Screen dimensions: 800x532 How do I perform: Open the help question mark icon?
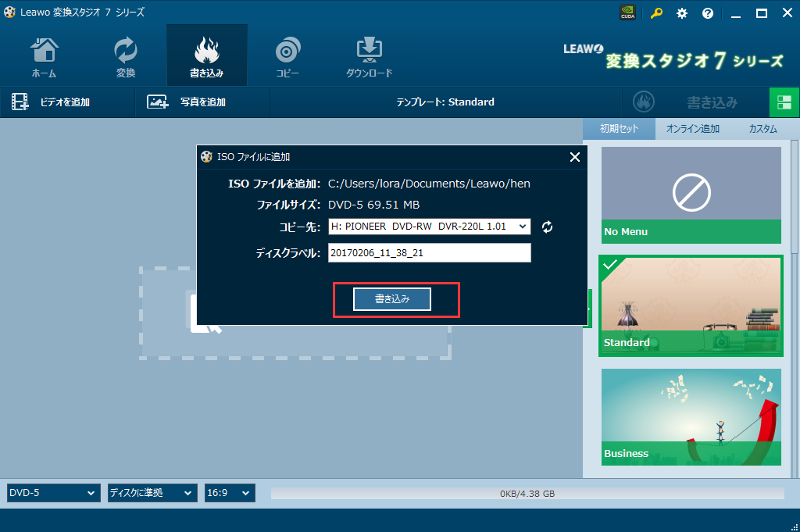click(x=708, y=13)
